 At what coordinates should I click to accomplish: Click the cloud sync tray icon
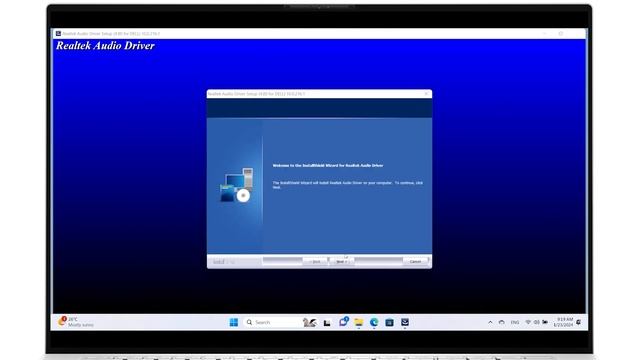pos(502,322)
